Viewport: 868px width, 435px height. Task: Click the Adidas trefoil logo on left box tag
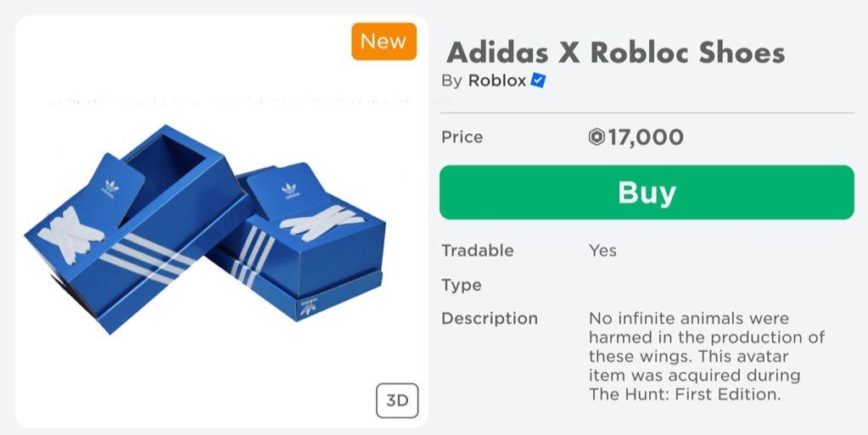coord(111,186)
